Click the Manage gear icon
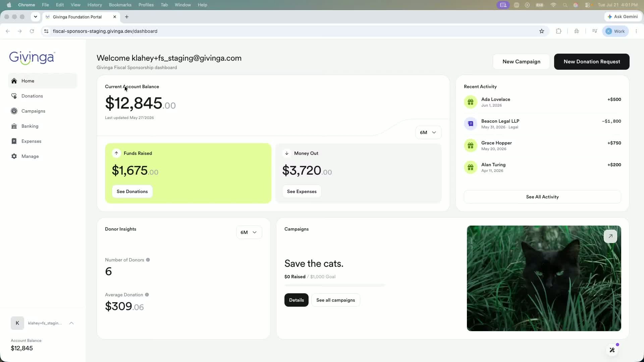Image resolution: width=644 pixels, height=362 pixels. tap(14, 156)
